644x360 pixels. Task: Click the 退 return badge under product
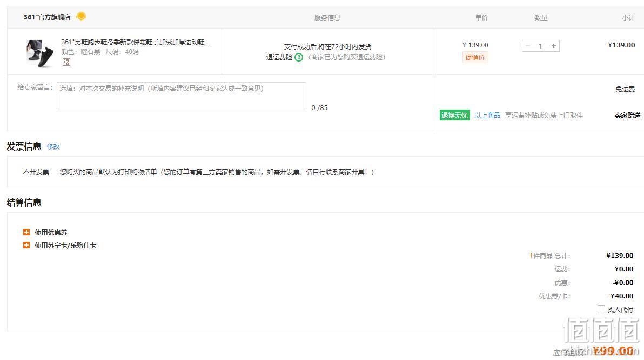pos(66,62)
